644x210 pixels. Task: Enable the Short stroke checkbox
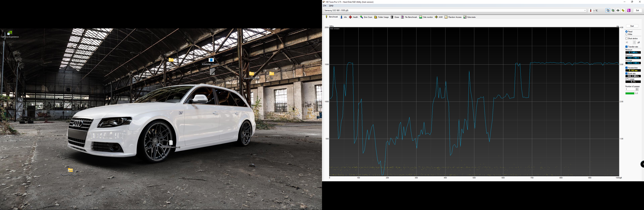point(627,39)
